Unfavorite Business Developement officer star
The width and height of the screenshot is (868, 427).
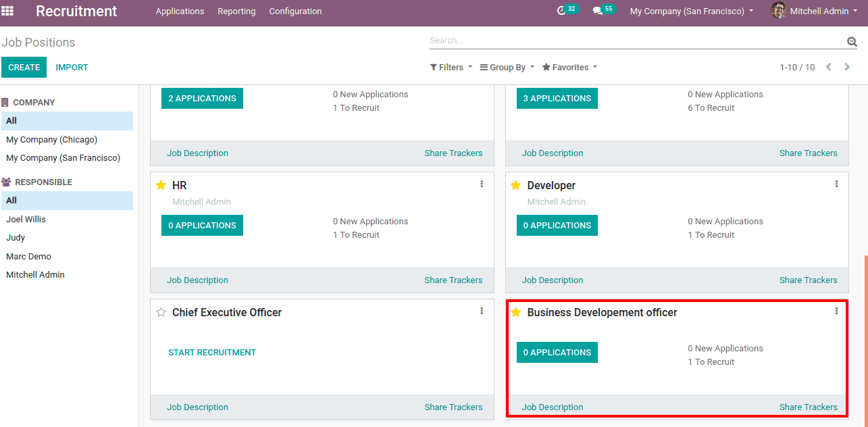coord(515,312)
